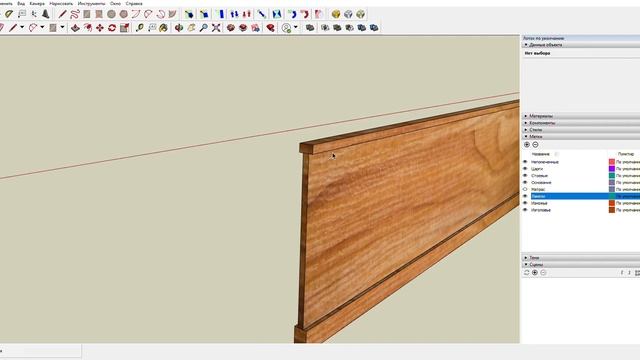Select the Freehand squiggle tool
Viewport: 640px width, 360px height.
[75, 14]
